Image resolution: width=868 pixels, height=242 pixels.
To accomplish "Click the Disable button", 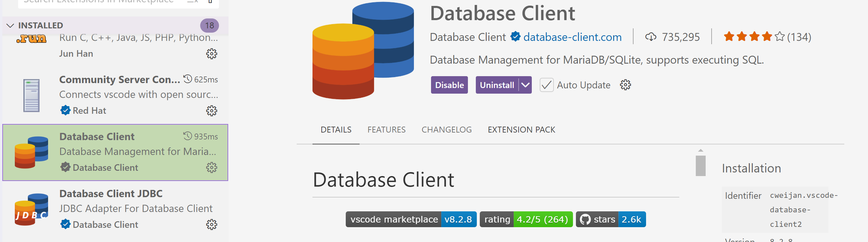I will coord(449,85).
